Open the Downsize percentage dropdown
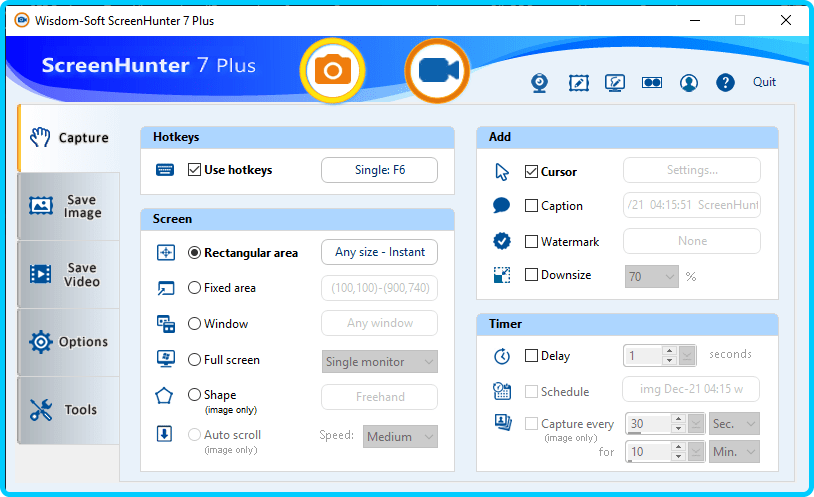The image size is (814, 497). pos(652,276)
